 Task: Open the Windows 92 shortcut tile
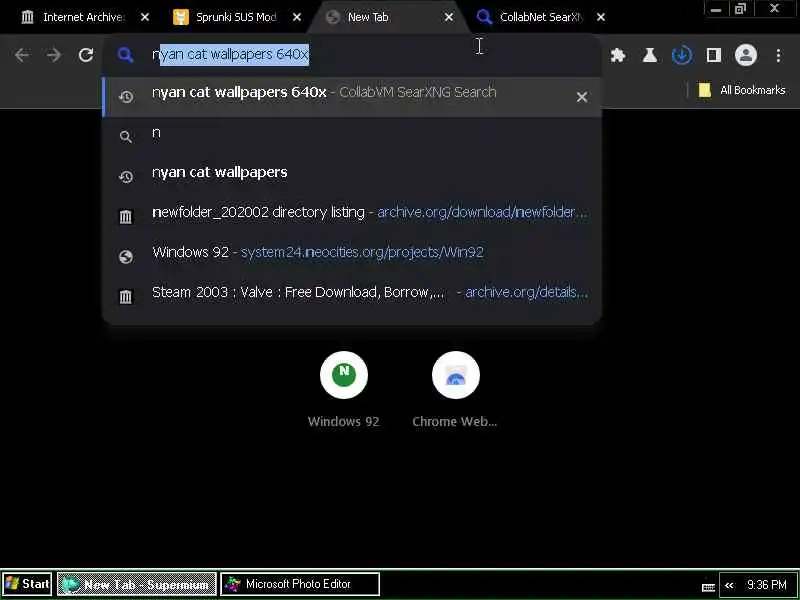pos(343,390)
